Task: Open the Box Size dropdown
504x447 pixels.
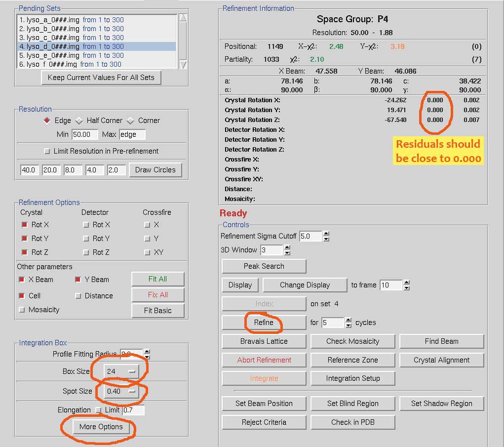Action: click(x=121, y=371)
